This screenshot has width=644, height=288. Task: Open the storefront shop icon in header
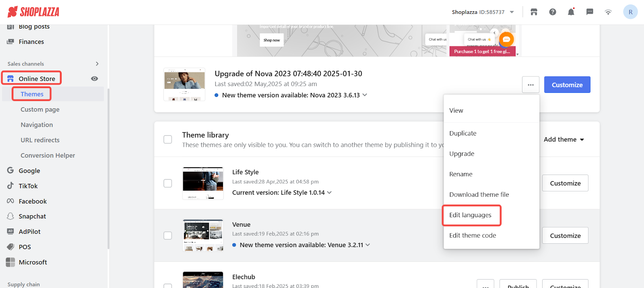(x=534, y=12)
